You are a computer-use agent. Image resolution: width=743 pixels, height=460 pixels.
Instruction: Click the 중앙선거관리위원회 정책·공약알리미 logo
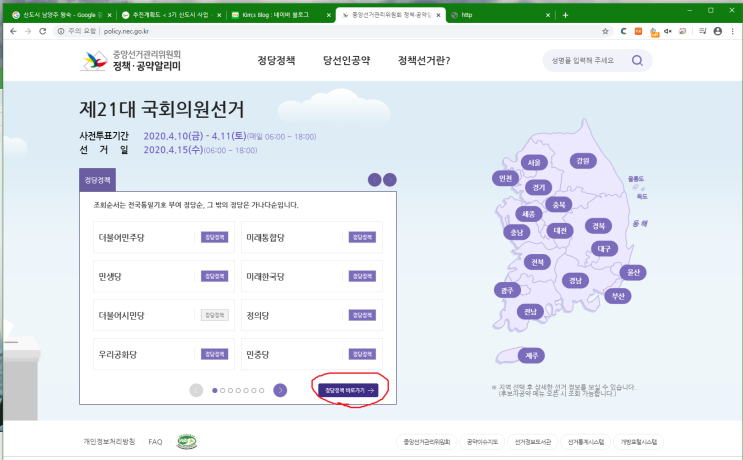(x=130, y=61)
